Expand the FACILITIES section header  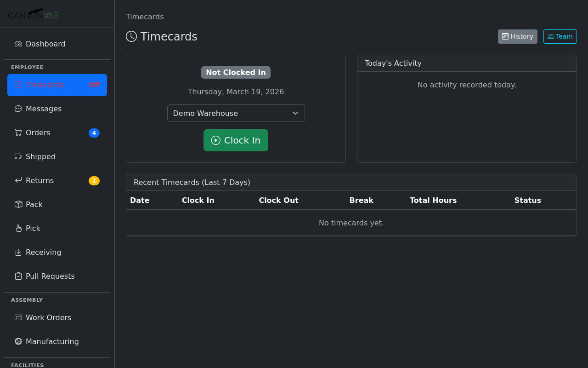click(x=27, y=365)
